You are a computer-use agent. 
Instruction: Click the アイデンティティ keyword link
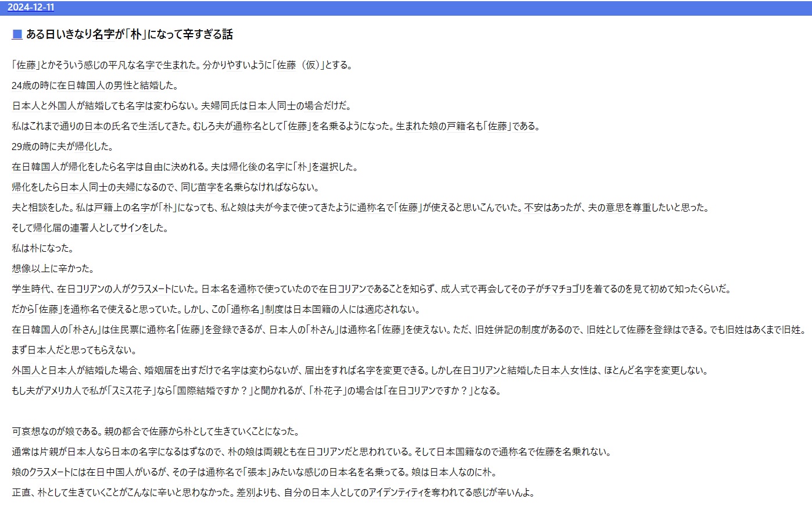point(397,493)
